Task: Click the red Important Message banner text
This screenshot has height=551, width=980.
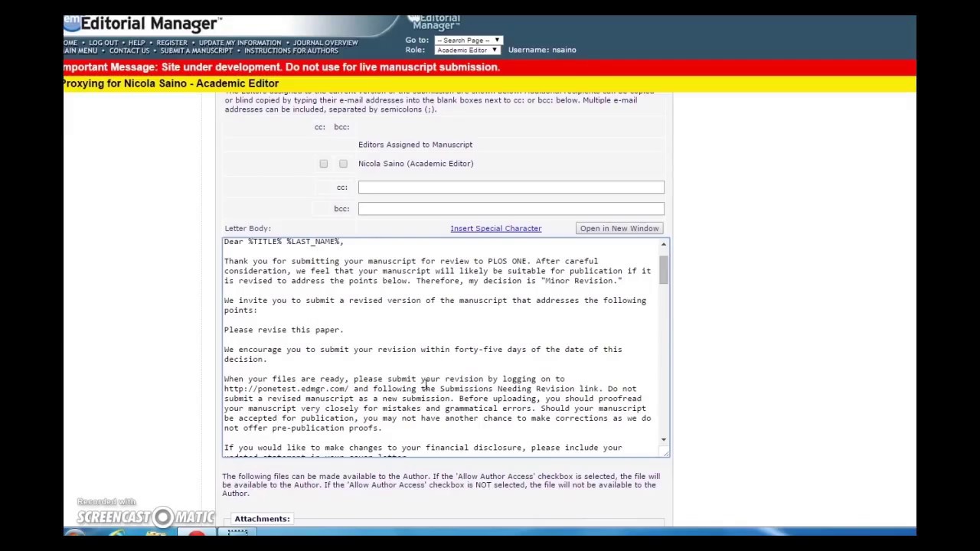Action: click(282, 67)
